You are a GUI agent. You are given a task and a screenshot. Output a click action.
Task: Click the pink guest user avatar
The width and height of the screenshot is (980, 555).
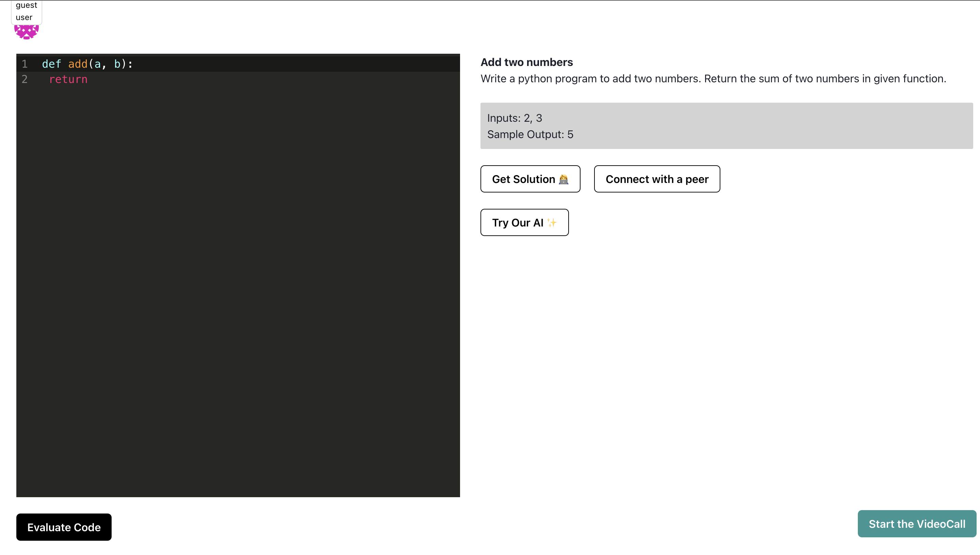(x=26, y=32)
